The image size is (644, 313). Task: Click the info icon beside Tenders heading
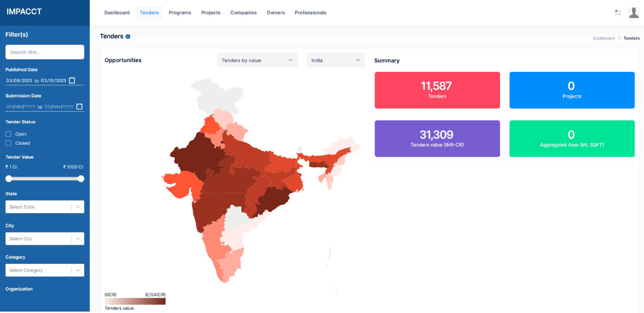(128, 37)
